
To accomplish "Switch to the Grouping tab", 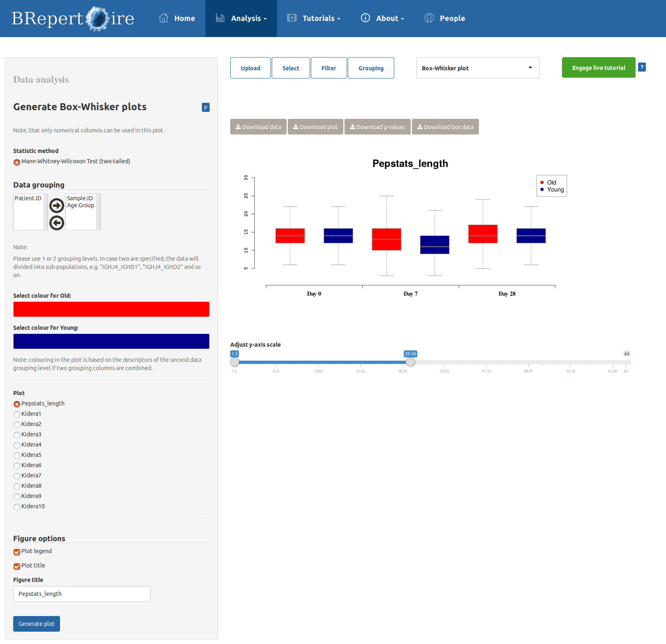I will click(371, 68).
